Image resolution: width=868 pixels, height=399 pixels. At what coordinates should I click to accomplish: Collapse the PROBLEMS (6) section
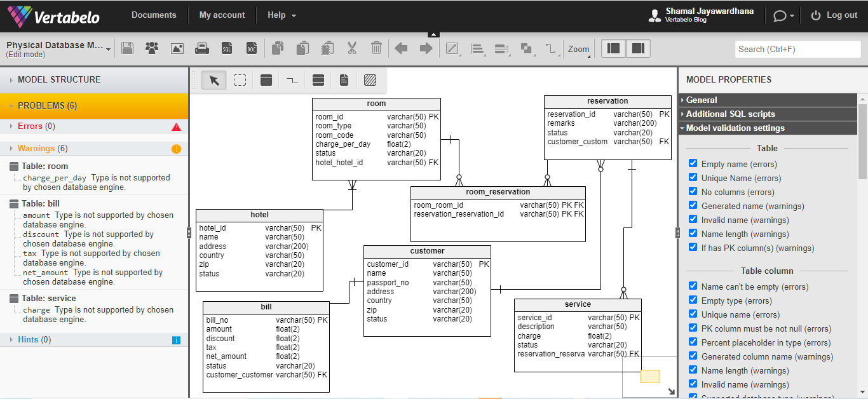coord(94,105)
